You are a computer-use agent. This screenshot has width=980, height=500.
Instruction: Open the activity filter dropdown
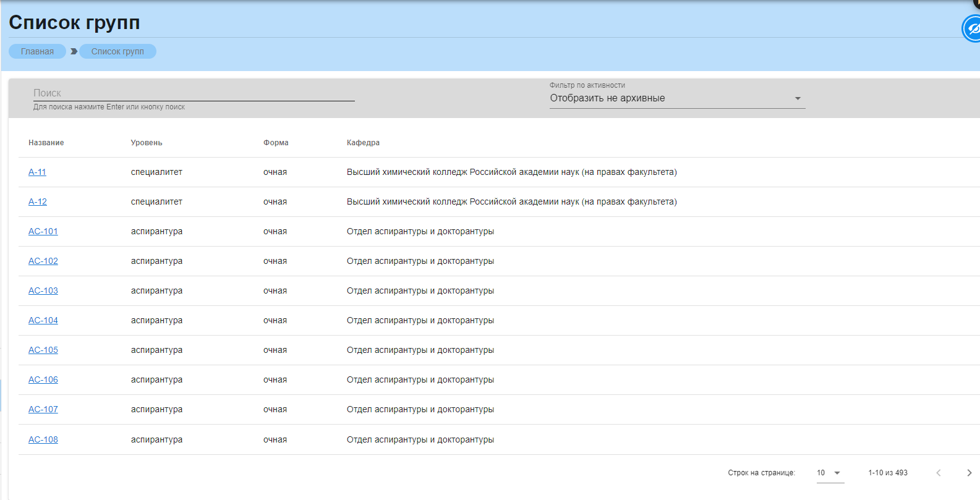coord(677,98)
